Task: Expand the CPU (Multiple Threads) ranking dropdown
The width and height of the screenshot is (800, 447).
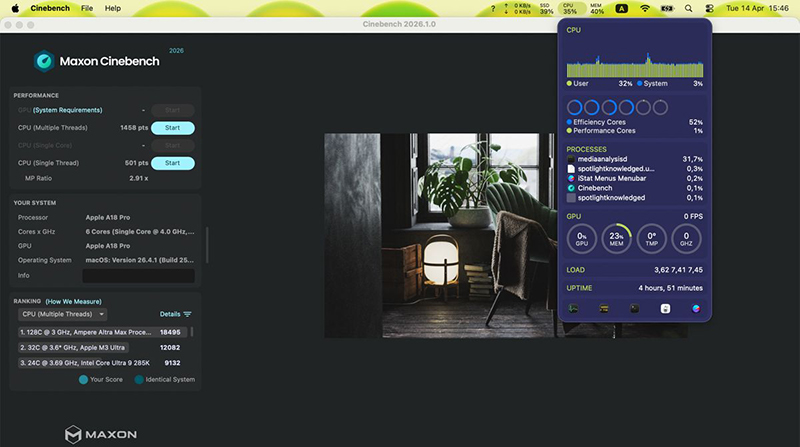Action: [62, 314]
